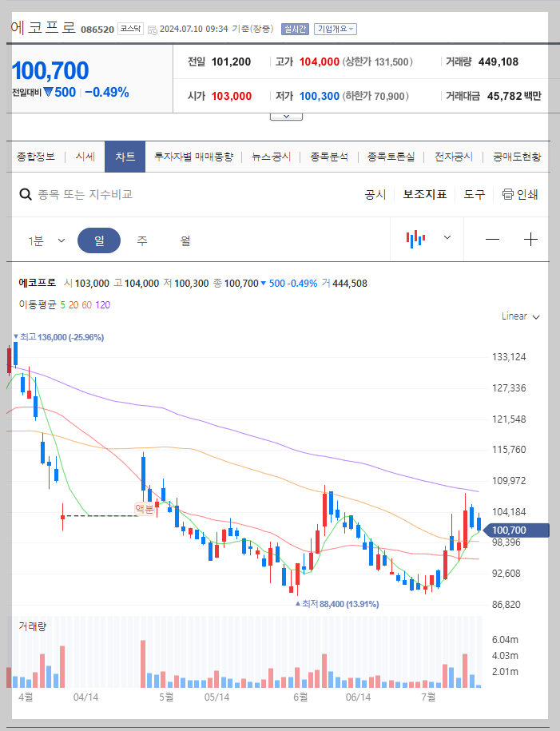Click the 거래량 volume panel label
Screen dimensions: 560x731
click(x=32, y=626)
